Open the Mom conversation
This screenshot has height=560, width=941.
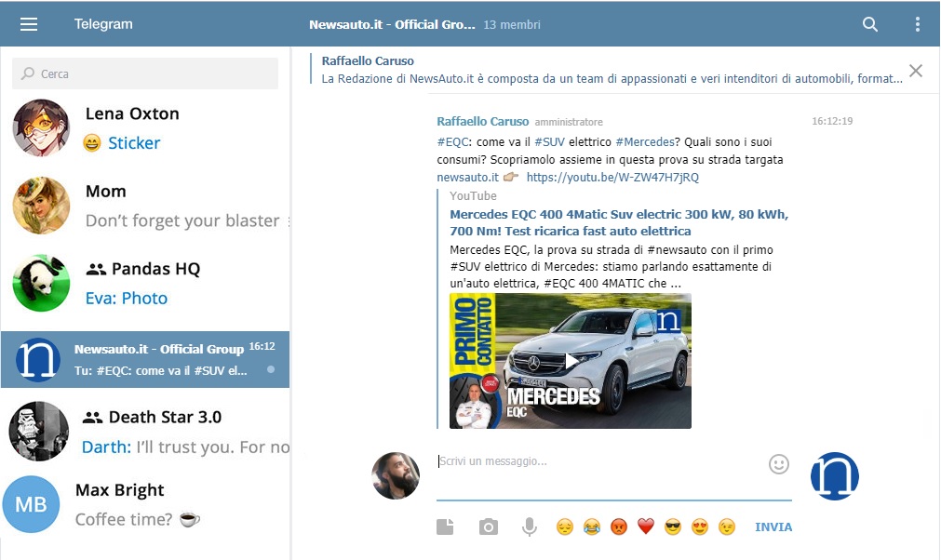(x=145, y=206)
